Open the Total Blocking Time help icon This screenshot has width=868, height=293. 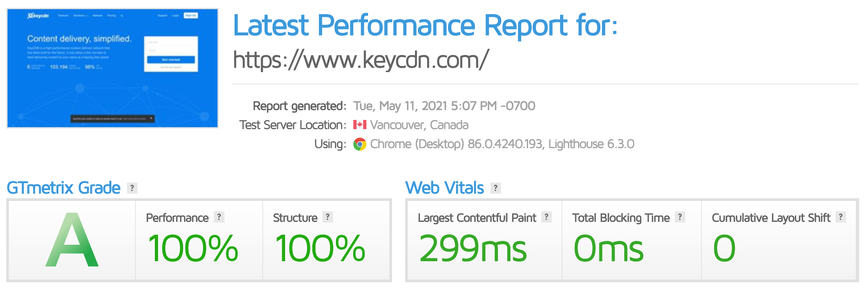click(x=680, y=217)
